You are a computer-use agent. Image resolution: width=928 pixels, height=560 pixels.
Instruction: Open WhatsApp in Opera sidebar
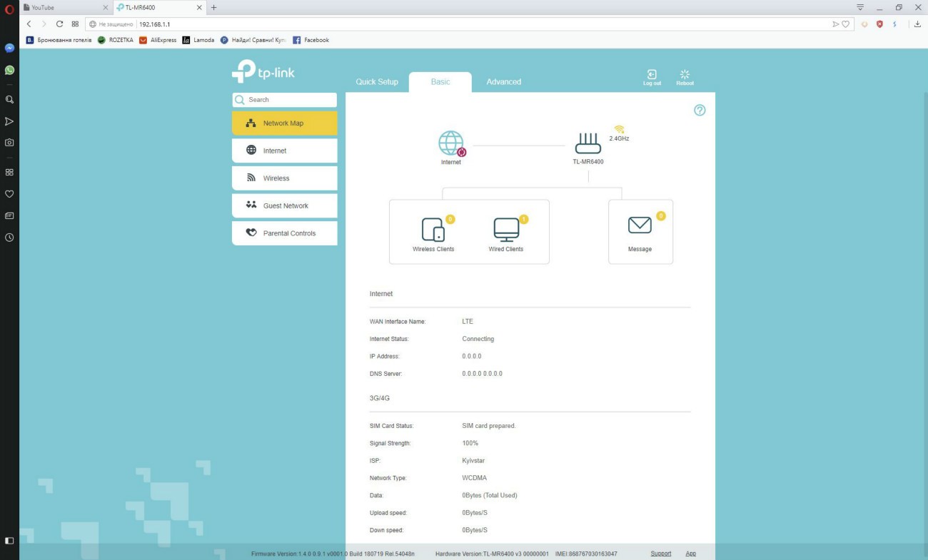[x=9, y=70]
